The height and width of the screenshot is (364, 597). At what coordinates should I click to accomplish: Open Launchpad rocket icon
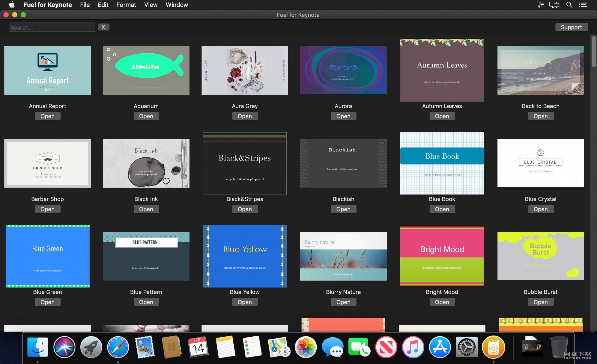(x=91, y=347)
